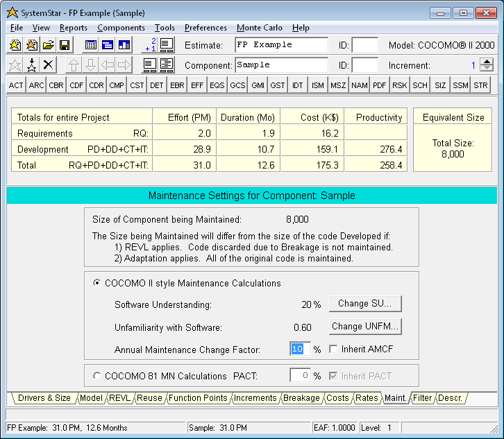Open the SCH report button
This screenshot has height=439, width=504.
[x=420, y=85]
